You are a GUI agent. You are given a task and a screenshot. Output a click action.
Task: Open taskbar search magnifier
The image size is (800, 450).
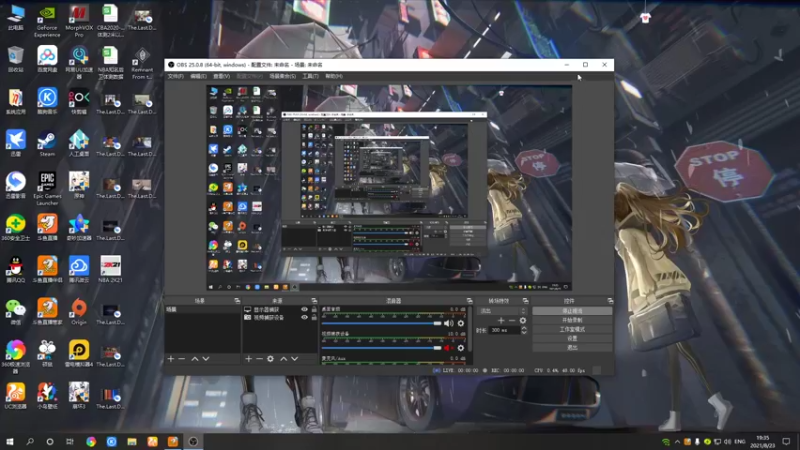[30, 441]
